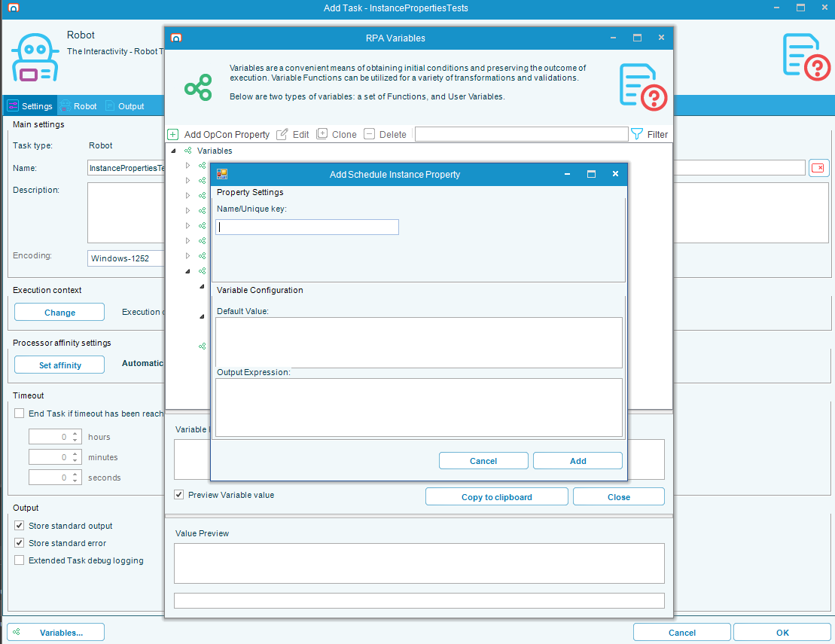Click the Delete minus icon for variables
Viewport: 835px width, 644px height.
tap(369, 134)
